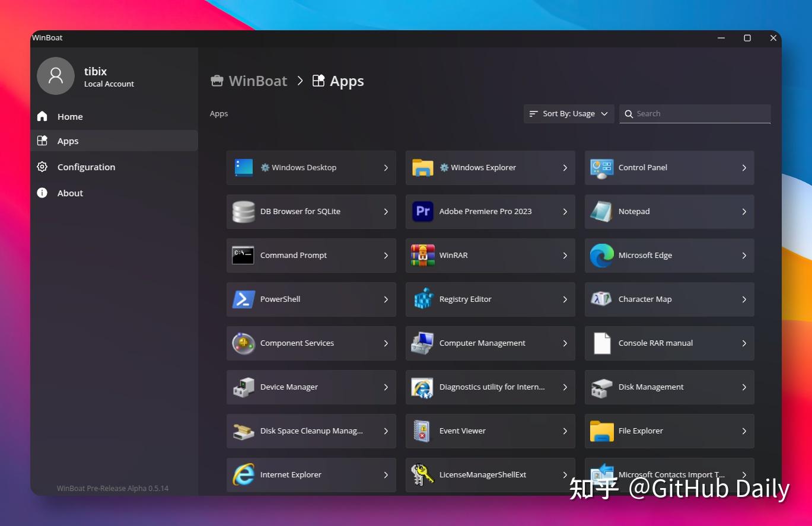Select Apps in the sidebar
The image size is (812, 526).
(x=114, y=141)
